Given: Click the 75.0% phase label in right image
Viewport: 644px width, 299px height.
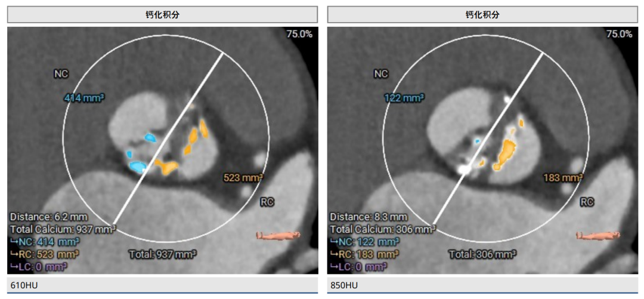Looking at the screenshot, I should pyautogui.click(x=620, y=34).
